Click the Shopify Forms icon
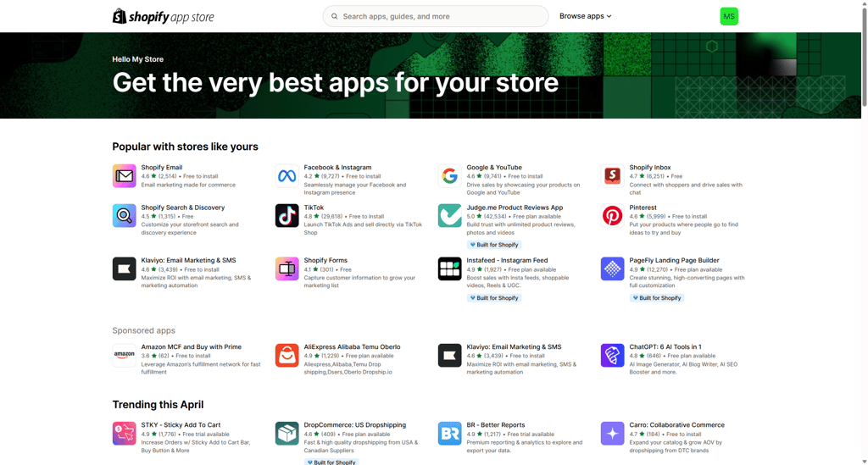 tap(287, 268)
